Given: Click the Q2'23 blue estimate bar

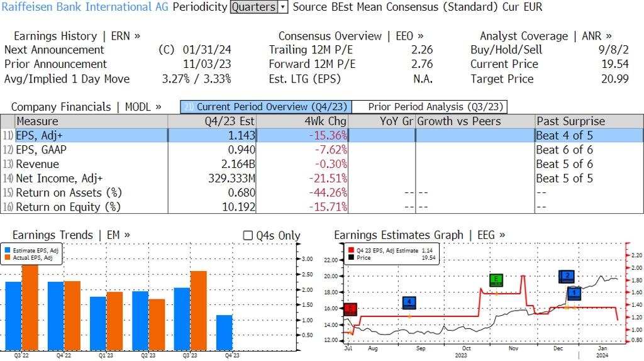Looking at the screenshot, I should [140, 321].
